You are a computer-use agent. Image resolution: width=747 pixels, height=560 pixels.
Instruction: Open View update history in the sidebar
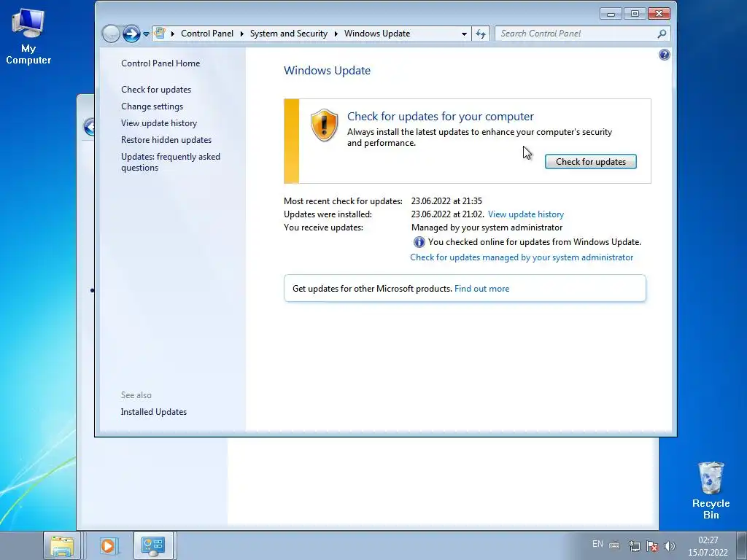pos(159,122)
